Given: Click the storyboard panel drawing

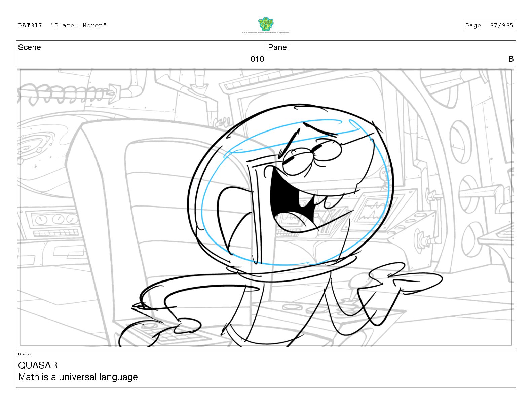Looking at the screenshot, I should tap(266, 208).
